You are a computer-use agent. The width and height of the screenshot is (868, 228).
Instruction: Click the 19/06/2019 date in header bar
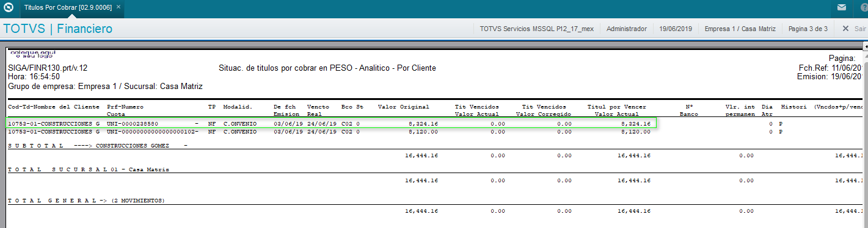pos(676,29)
